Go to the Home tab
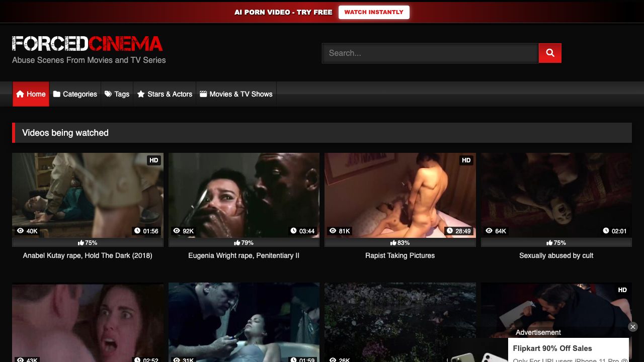 (31, 94)
